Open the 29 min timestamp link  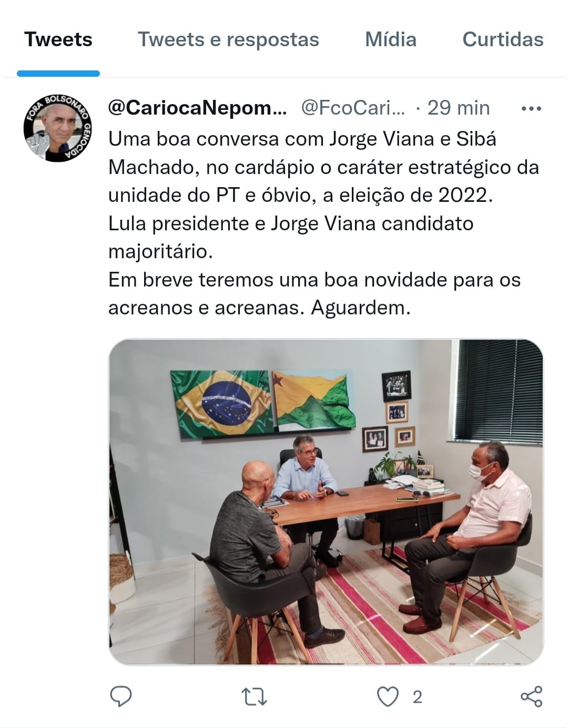[459, 108]
